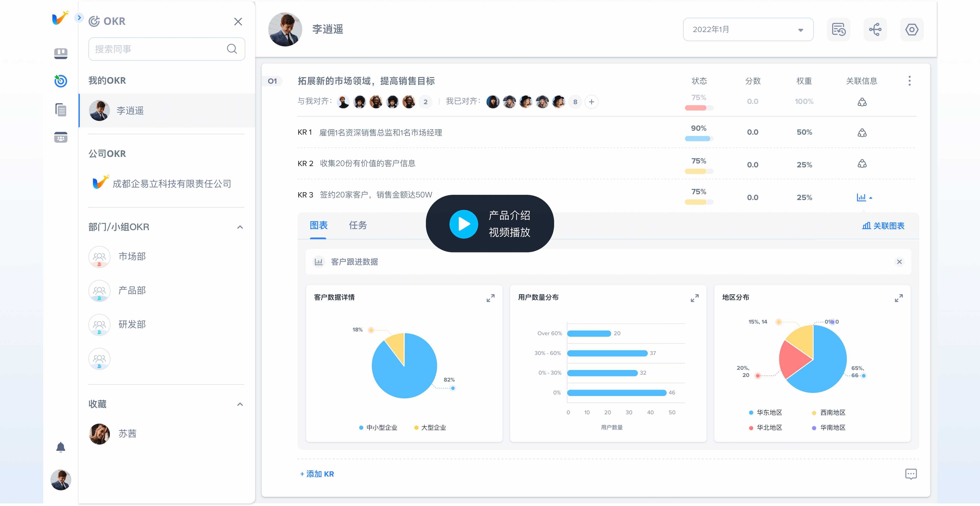Viewport: 980px width, 506px height.
Task: Collapse the 部门/小组OKR section
Action: click(240, 227)
